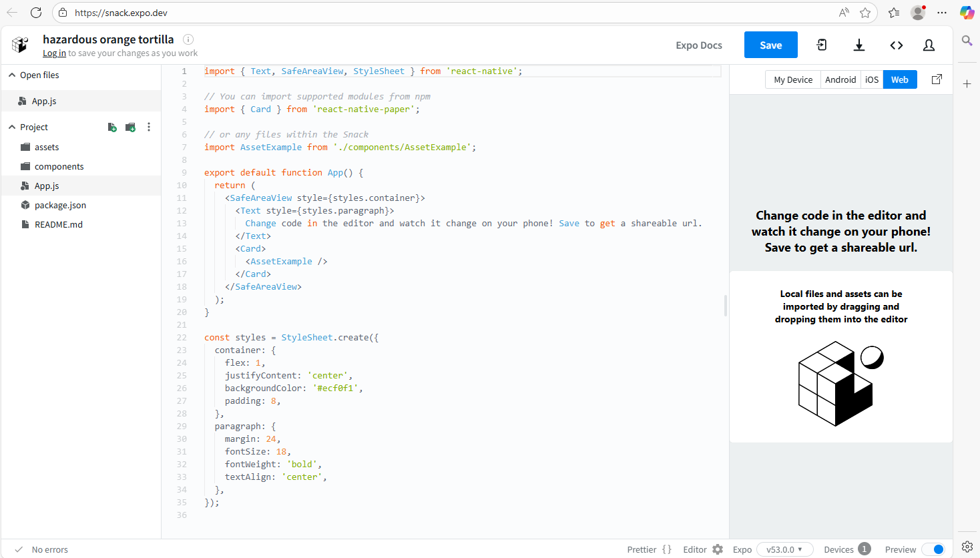Collapse the Open files section
Screen dimensions: 980x558
coord(12,75)
